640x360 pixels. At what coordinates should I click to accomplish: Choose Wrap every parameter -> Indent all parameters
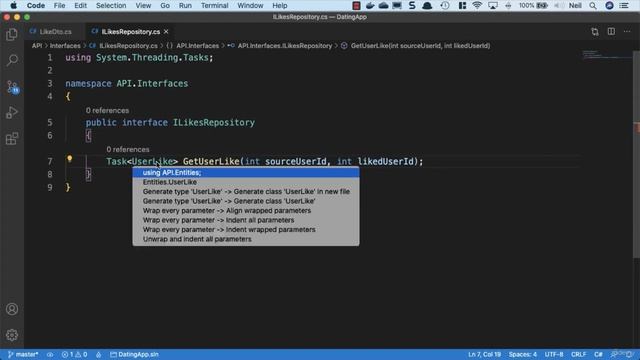tap(246, 220)
